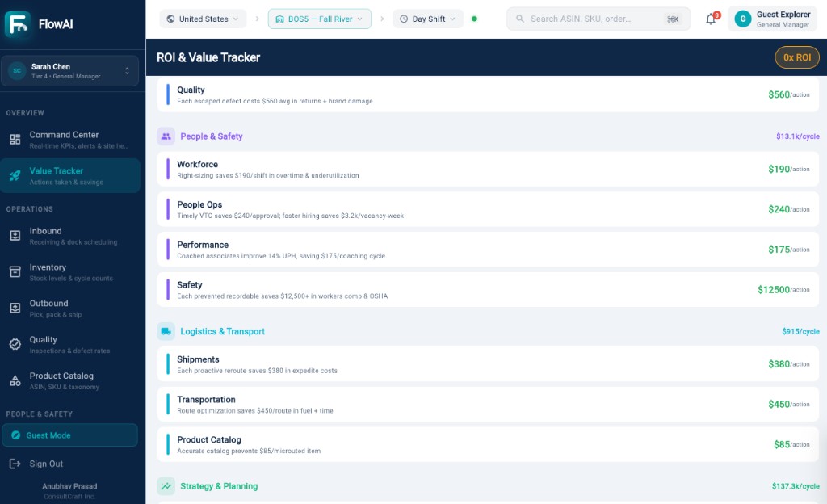Click the Guest Explorer avatar icon
The image size is (827, 504).
743,19
